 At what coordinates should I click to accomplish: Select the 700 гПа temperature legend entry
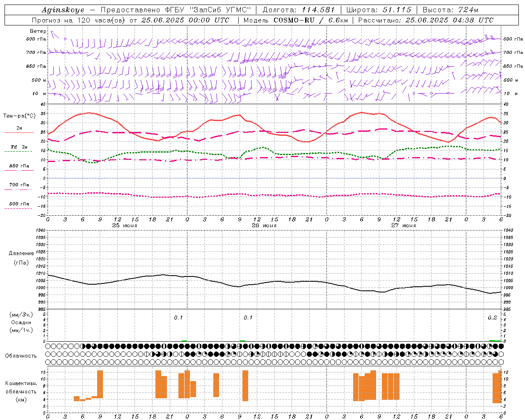click(x=19, y=185)
